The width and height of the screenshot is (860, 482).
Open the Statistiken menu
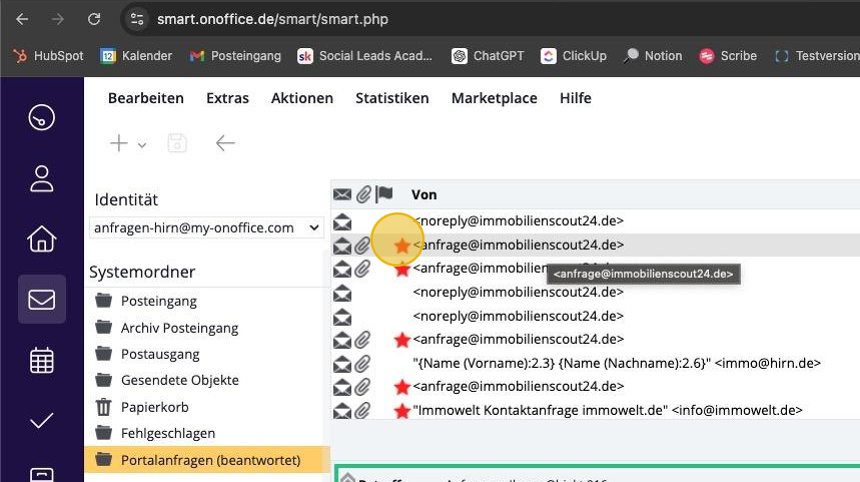click(392, 98)
